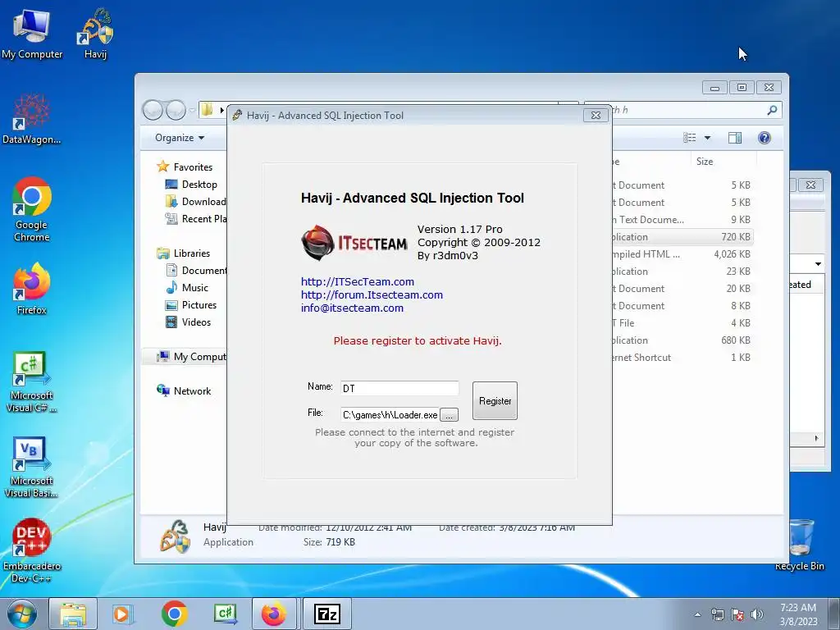Click the Explorer search magnifier icon
Viewport: 840px width, 630px height.
pos(772,110)
